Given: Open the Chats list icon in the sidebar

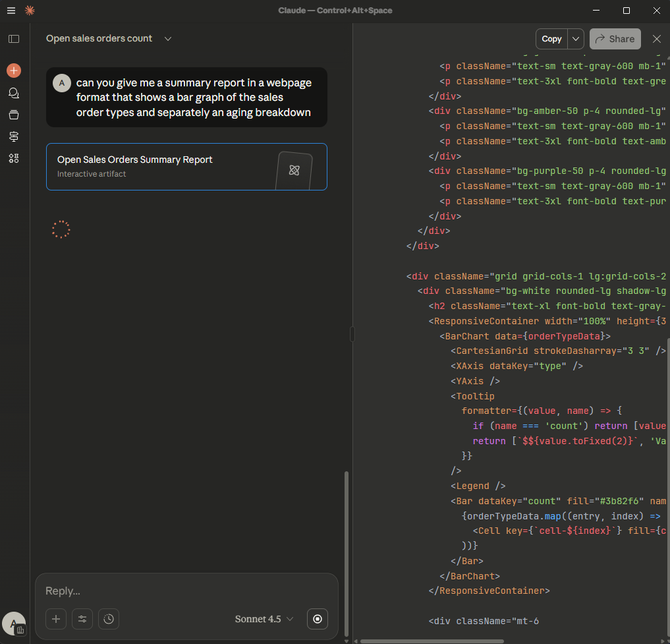Looking at the screenshot, I should (14, 93).
